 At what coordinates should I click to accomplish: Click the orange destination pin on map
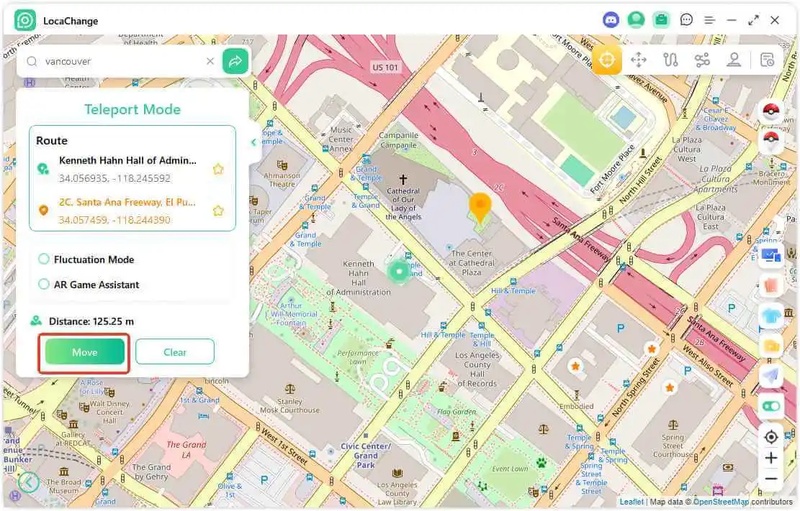[x=480, y=208]
